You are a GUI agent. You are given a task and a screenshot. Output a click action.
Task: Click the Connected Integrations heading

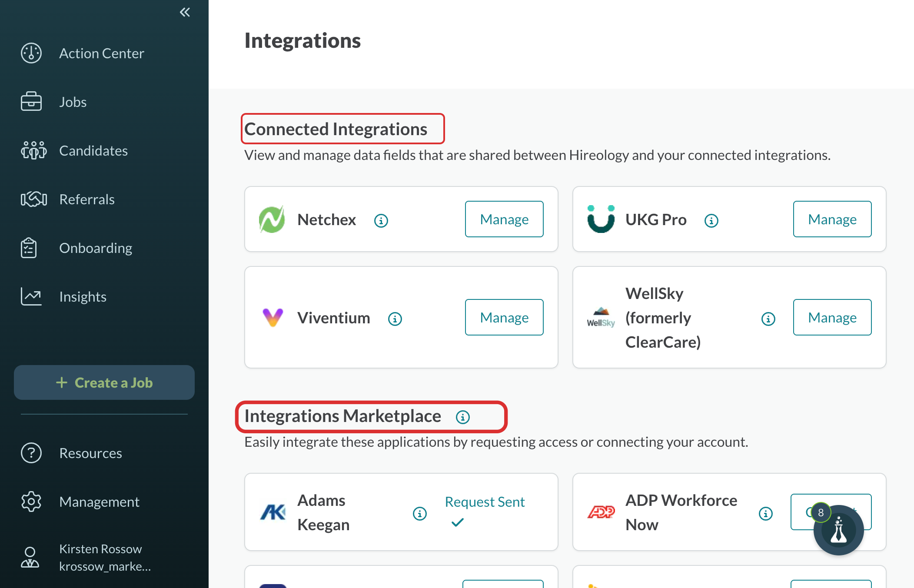click(x=336, y=129)
